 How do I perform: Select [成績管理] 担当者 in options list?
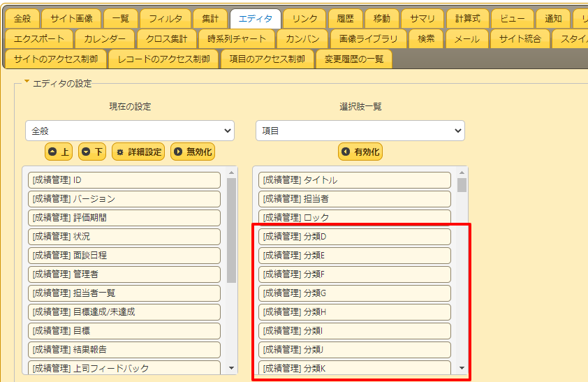tap(355, 199)
